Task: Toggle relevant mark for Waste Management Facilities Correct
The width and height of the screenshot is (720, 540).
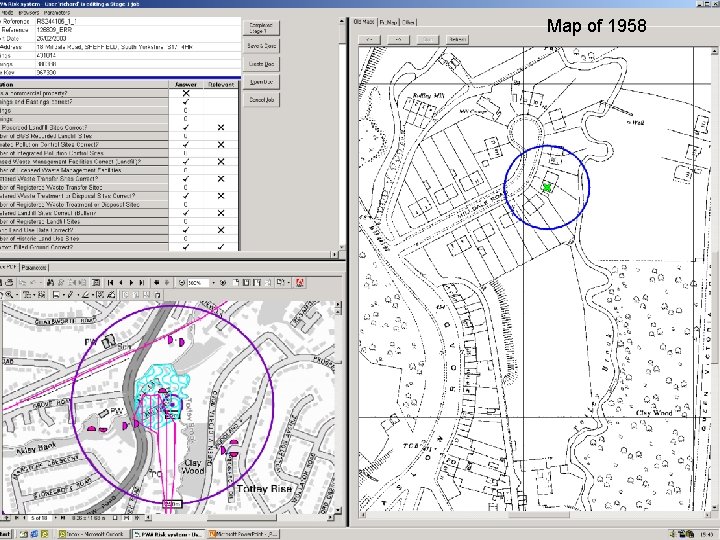Action: (220, 162)
